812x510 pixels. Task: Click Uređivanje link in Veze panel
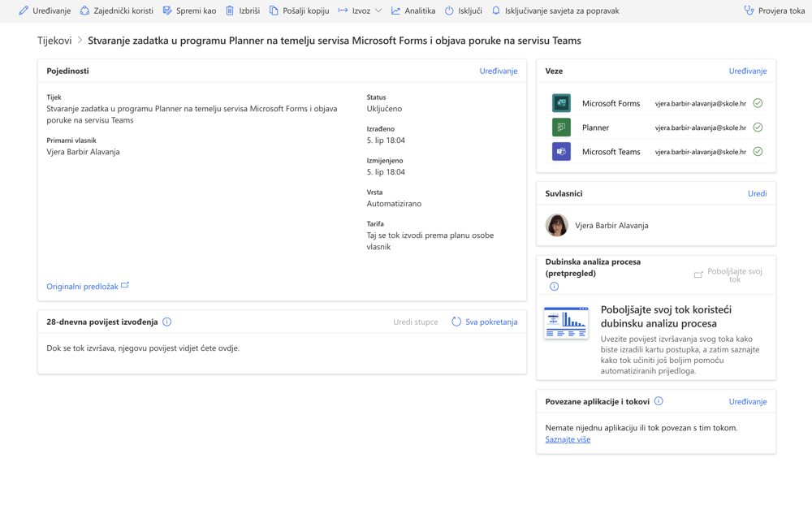coord(748,71)
